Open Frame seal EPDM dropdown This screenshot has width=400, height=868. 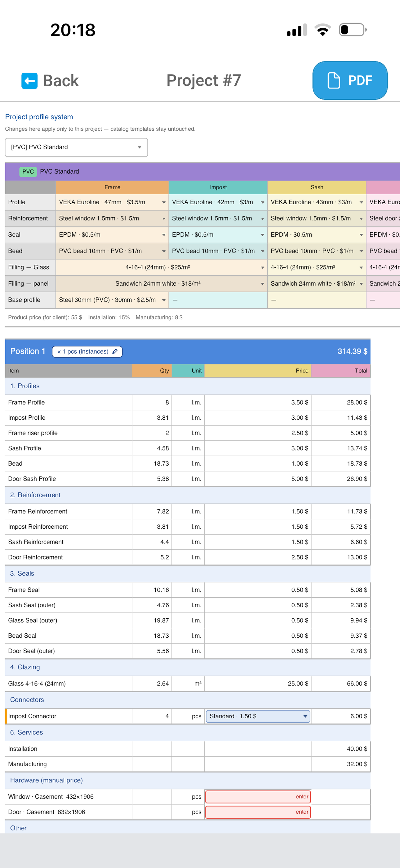pyautogui.click(x=112, y=235)
